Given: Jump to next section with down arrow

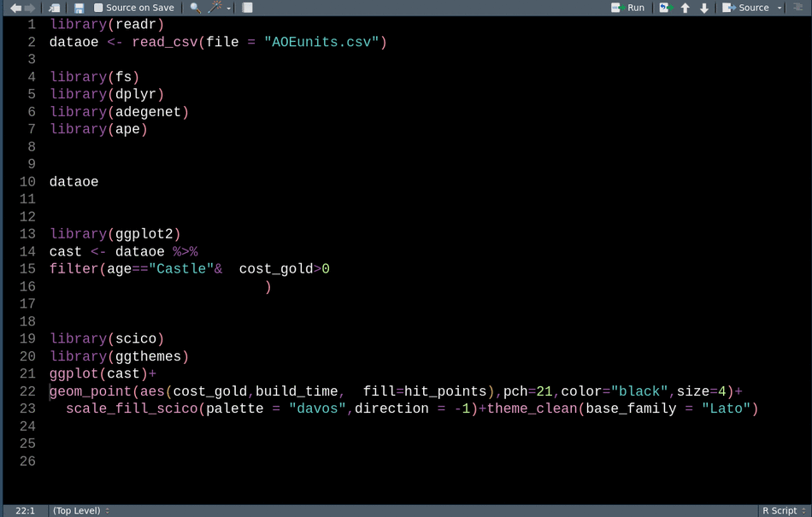Looking at the screenshot, I should pyautogui.click(x=703, y=8).
